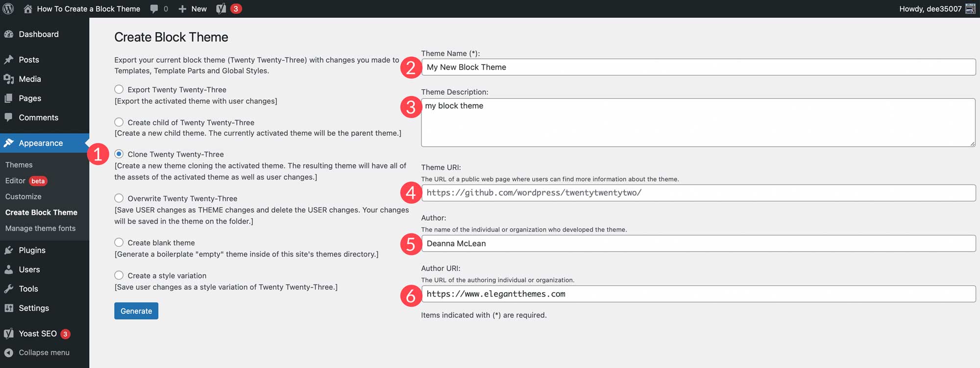This screenshot has width=980, height=368.
Task: Click the Collapse menu arrow icon
Action: pyautogui.click(x=9, y=352)
